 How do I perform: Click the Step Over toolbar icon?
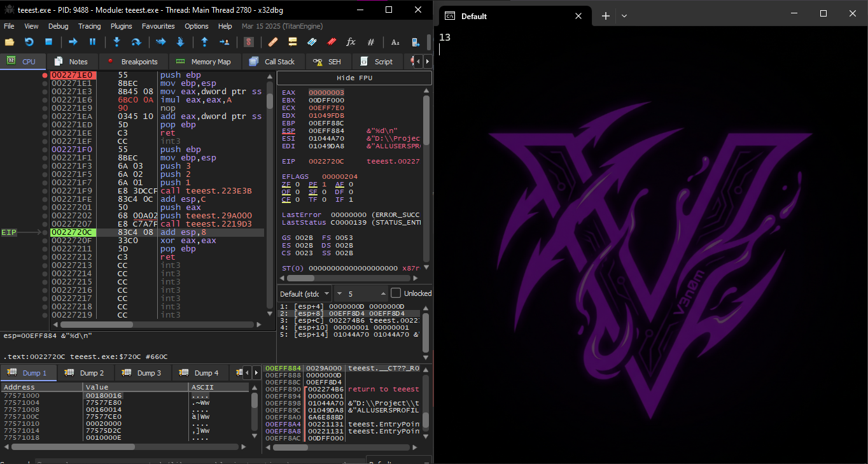coord(136,42)
